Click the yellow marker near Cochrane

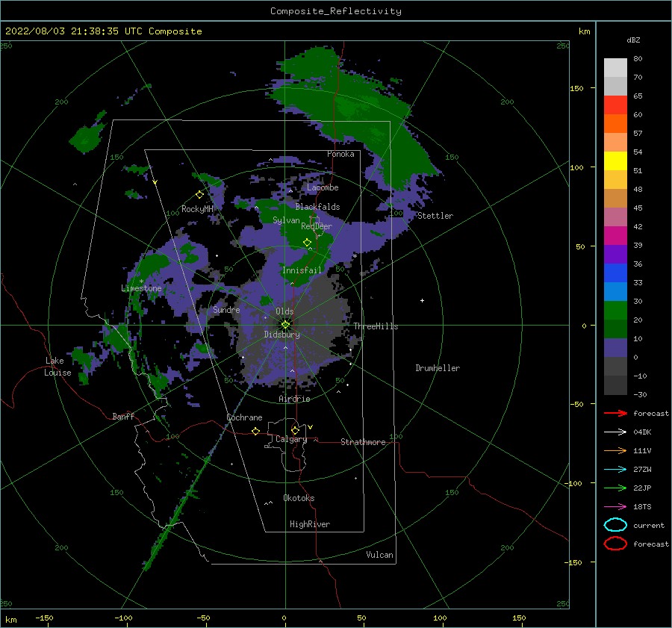255,431
